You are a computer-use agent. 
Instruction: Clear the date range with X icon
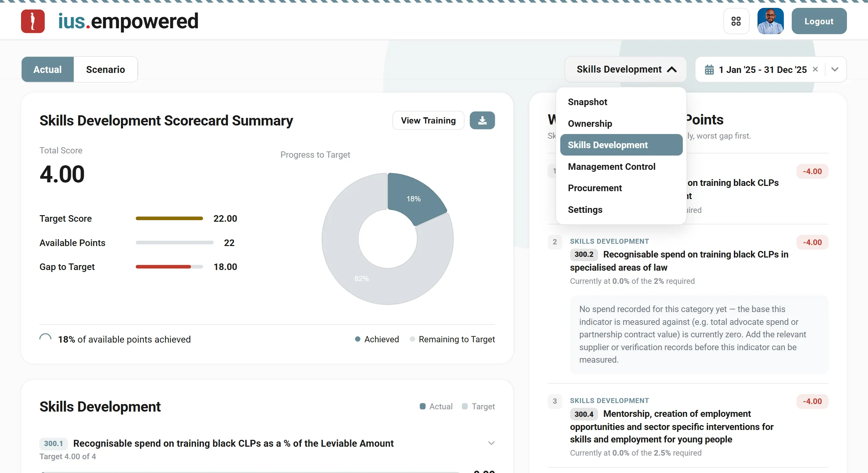(x=815, y=69)
